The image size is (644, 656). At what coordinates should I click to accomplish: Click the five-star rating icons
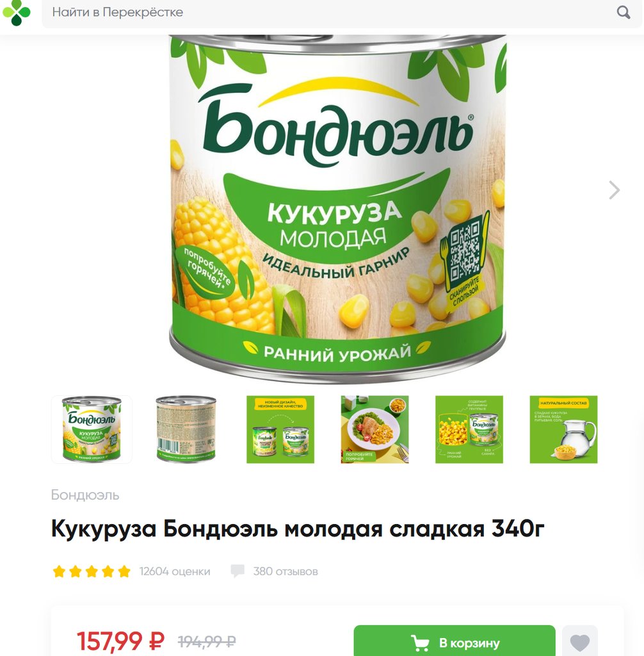[x=92, y=571]
